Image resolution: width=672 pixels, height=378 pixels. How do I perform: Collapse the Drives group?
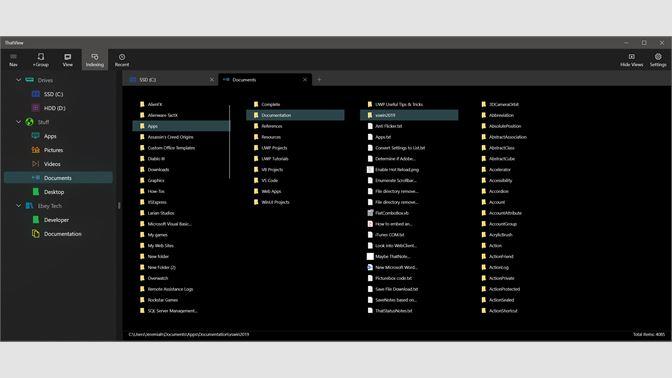click(x=18, y=80)
